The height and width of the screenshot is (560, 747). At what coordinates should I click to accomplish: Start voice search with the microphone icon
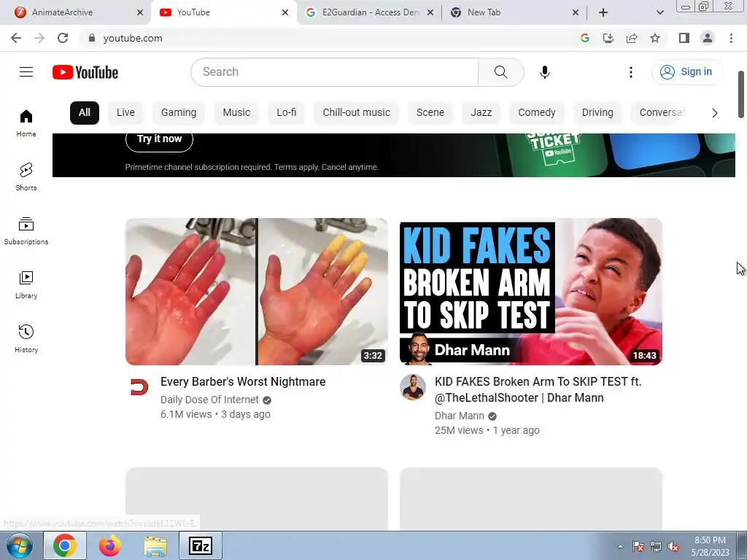pyautogui.click(x=544, y=72)
